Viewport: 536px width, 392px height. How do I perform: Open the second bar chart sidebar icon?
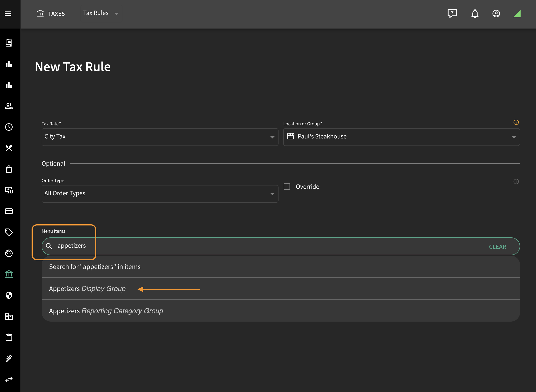click(x=9, y=85)
